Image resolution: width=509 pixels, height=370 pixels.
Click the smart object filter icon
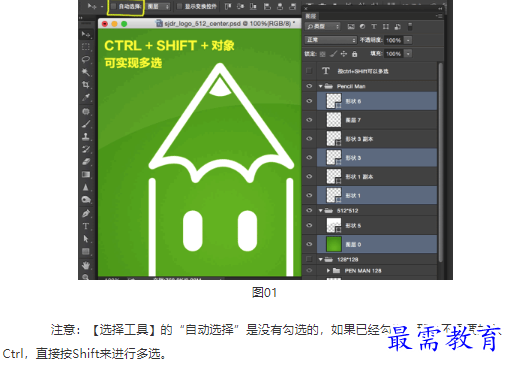point(397,26)
